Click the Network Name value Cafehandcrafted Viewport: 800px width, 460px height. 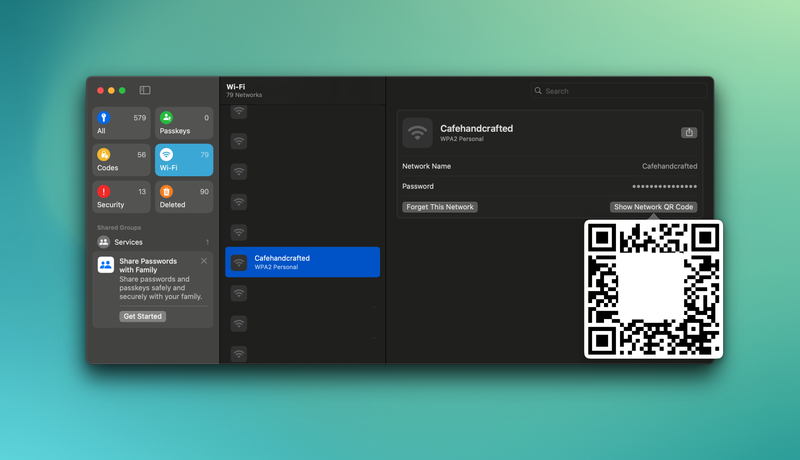669,166
